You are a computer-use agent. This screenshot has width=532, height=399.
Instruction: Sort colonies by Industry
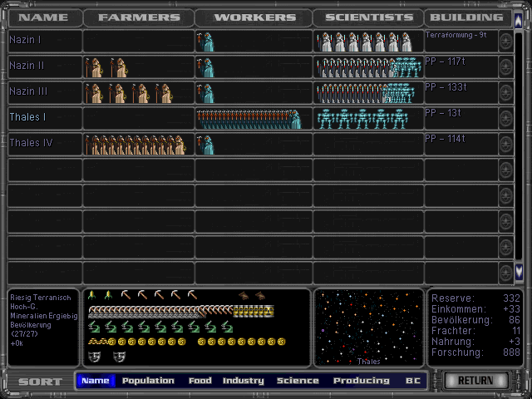click(244, 381)
